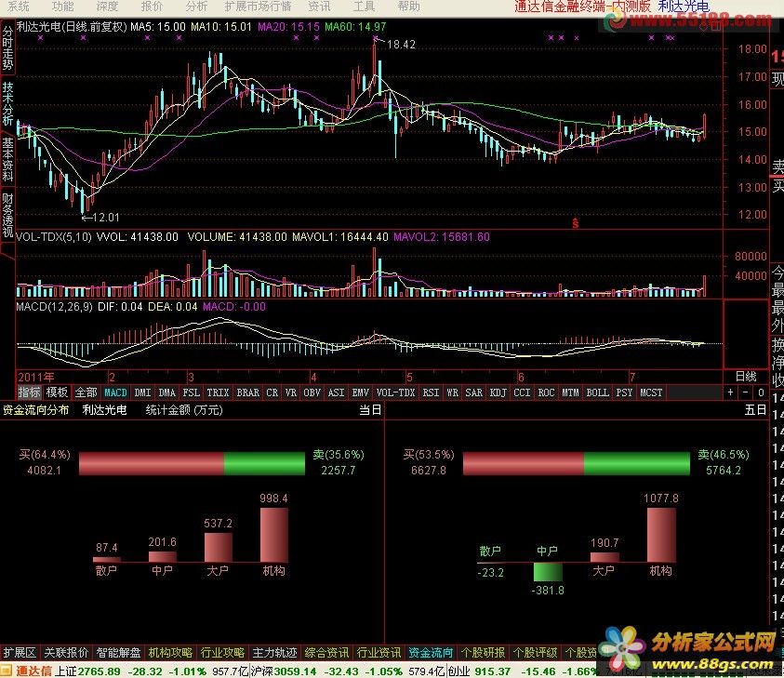Open the 扩展区 bottom tab
The height and width of the screenshot is (678, 784).
tap(20, 653)
